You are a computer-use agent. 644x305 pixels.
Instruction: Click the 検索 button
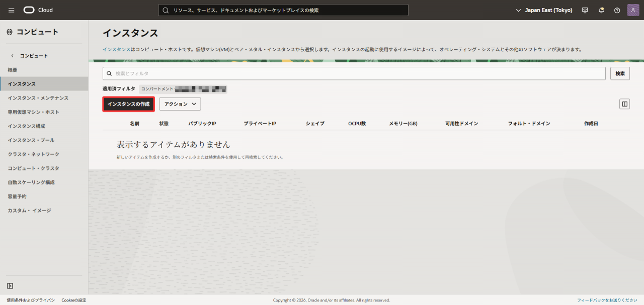click(x=620, y=73)
